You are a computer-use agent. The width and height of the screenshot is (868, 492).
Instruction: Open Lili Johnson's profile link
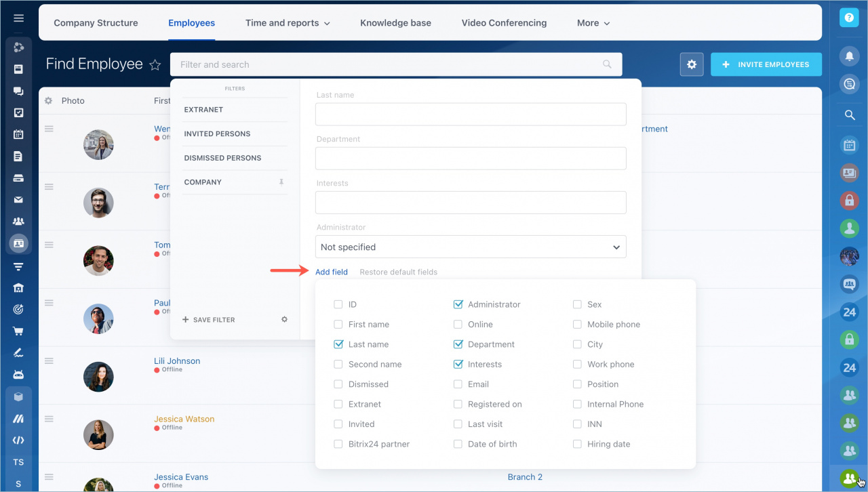click(x=177, y=361)
